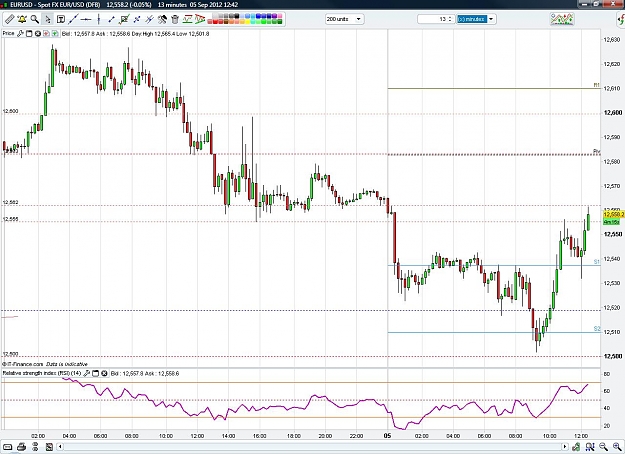Viewport: 625px width, 454px height.
Task: Select the parallel channel lines tool
Action: 149,19
